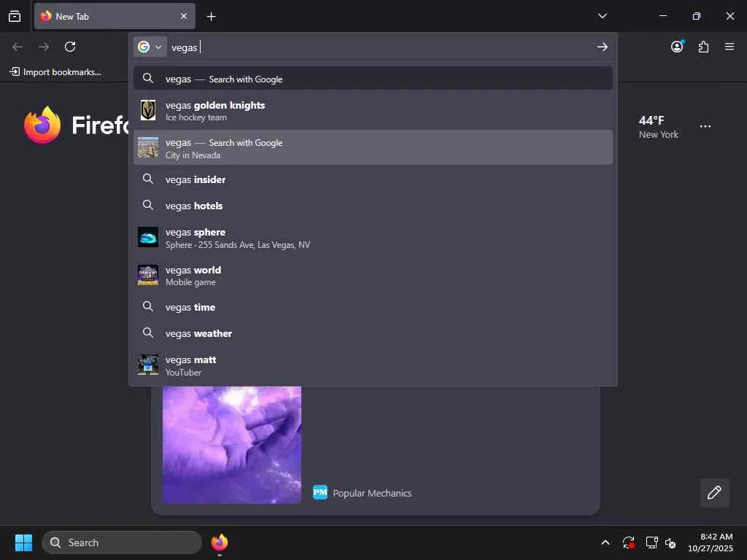Open Firefox View icon at tab strip start

(x=15, y=16)
